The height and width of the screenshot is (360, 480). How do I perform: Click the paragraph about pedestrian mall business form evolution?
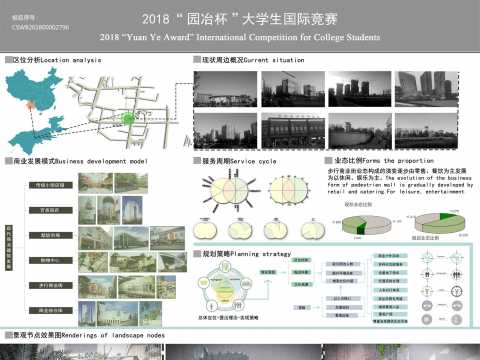coord(399,181)
